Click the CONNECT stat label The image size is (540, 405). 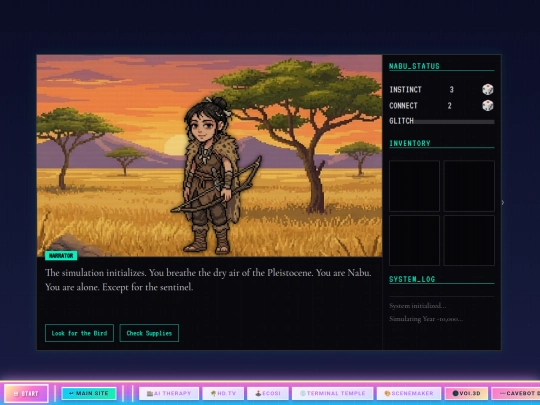pyautogui.click(x=403, y=105)
